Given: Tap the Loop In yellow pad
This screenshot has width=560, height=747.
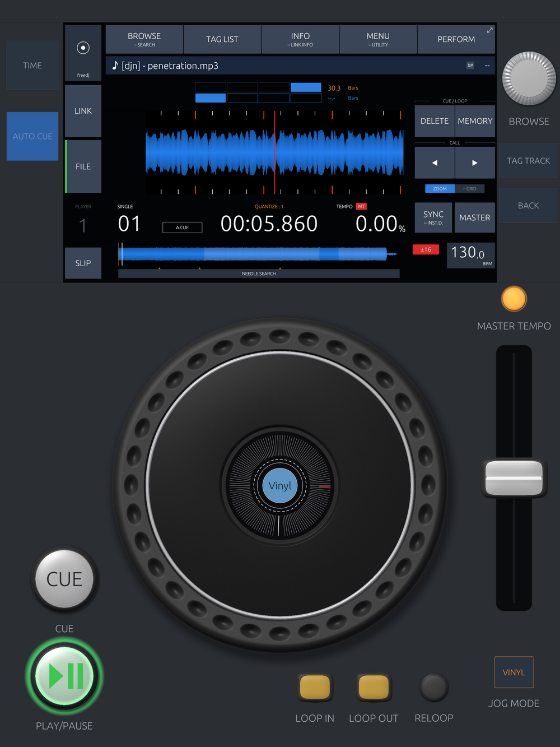Looking at the screenshot, I should 315,687.
